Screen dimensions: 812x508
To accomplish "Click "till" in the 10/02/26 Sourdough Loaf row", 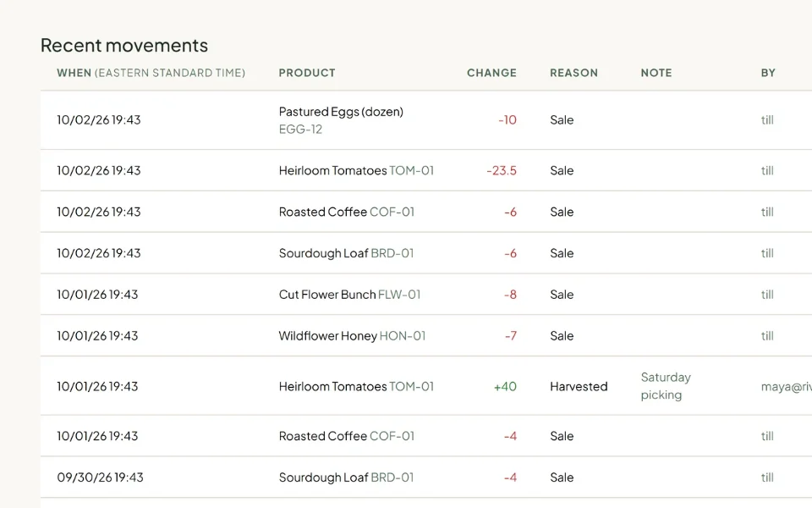I will (x=767, y=253).
